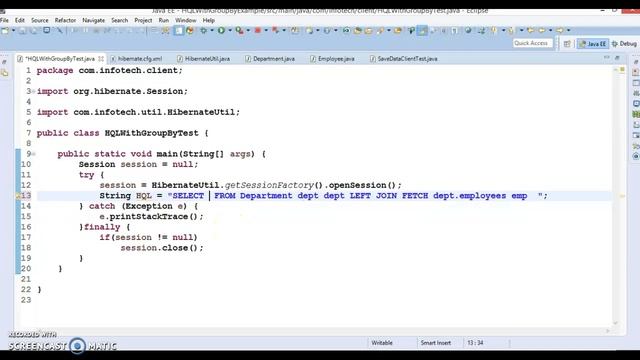Click cursor position '13 : 34' in status bar
Screen dimensions: 640x360
[x=475, y=343]
